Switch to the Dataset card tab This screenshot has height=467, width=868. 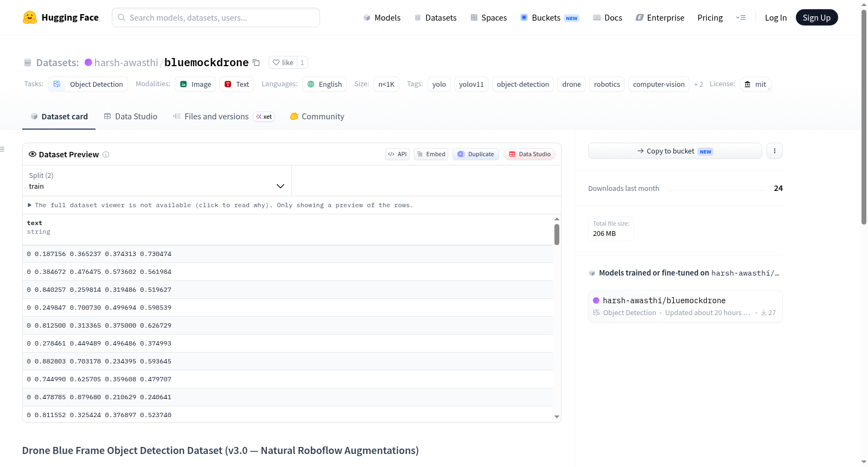tap(59, 117)
